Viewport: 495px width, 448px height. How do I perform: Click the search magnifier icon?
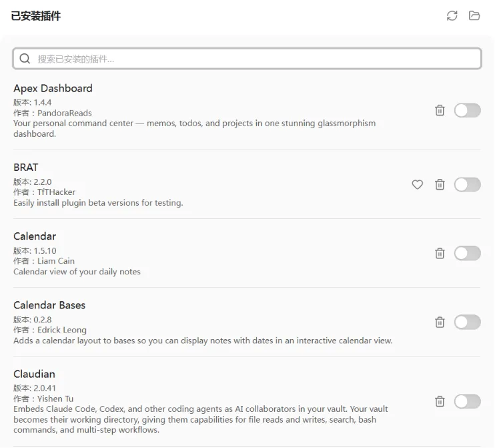point(25,59)
